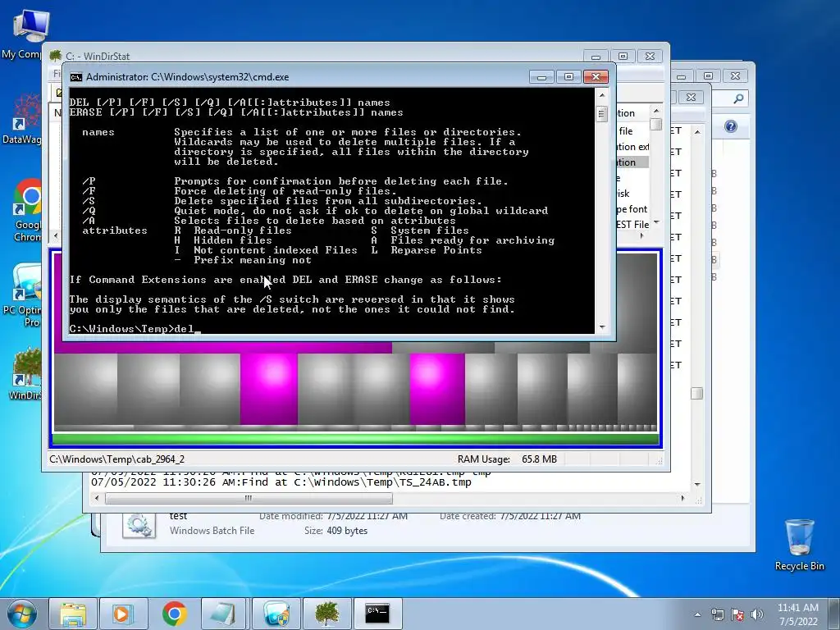The width and height of the screenshot is (840, 630).
Task: Click the cmd scrollbar down arrow
Action: pyautogui.click(x=602, y=326)
